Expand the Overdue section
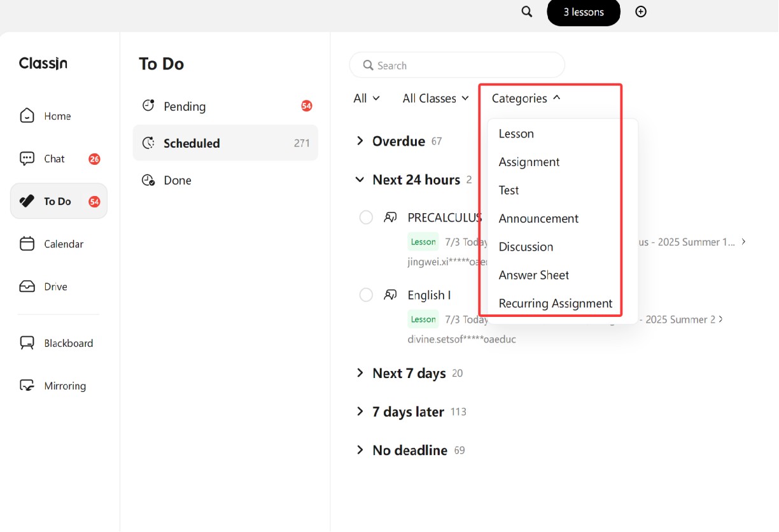The height and width of the screenshot is (532, 779). [360, 141]
